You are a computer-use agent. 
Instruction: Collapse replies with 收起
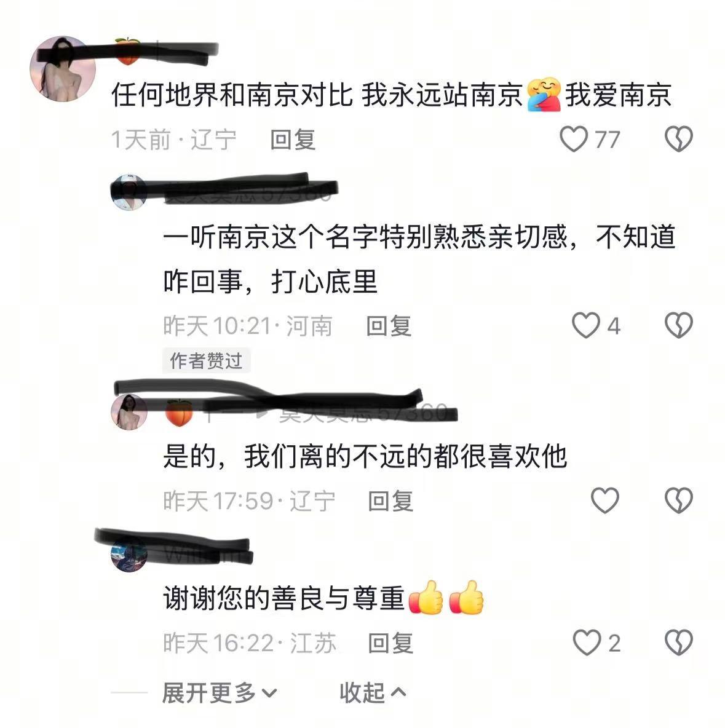[x=373, y=693]
